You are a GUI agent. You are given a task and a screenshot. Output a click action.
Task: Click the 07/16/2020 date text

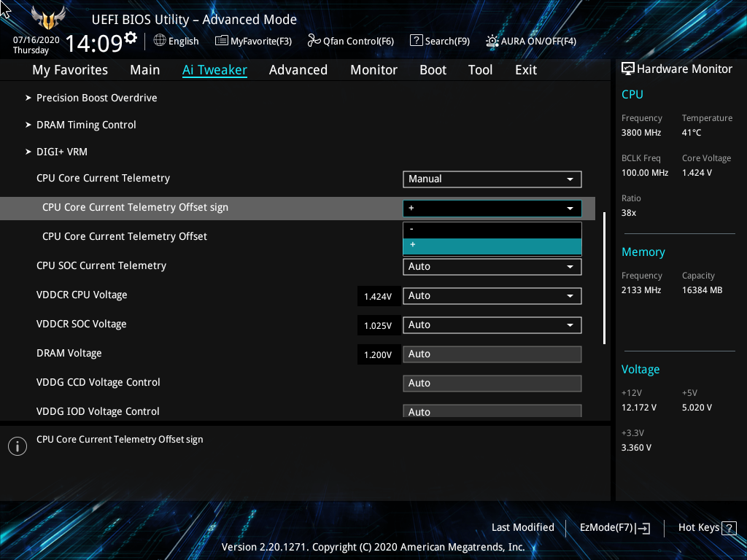point(36,40)
